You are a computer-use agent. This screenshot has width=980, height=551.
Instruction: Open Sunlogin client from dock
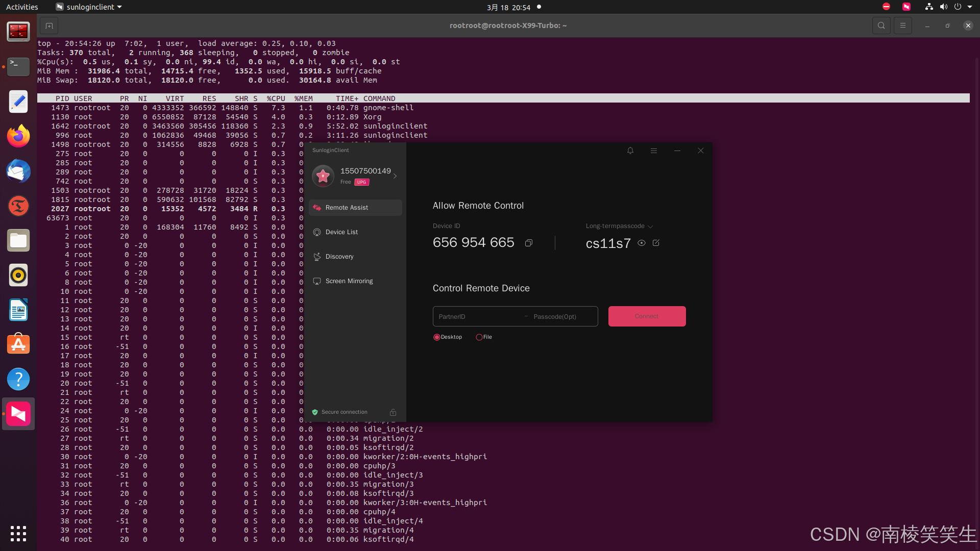tap(18, 414)
